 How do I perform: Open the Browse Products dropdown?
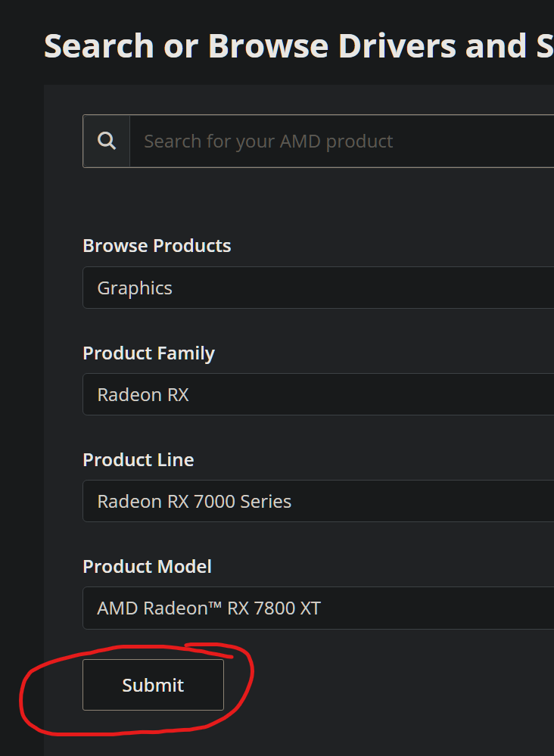coord(318,288)
